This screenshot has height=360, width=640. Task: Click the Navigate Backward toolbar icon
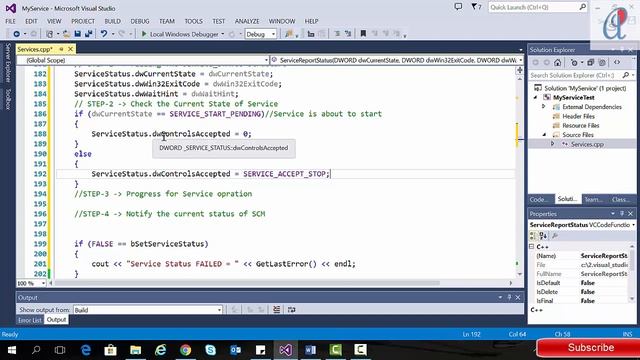coord(16,34)
